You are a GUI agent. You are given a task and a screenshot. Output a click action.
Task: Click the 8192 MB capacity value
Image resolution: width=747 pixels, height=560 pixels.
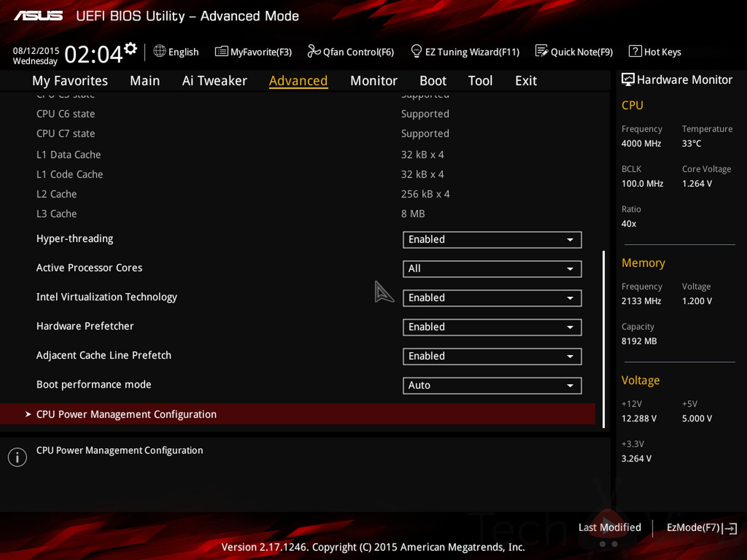[x=639, y=341]
